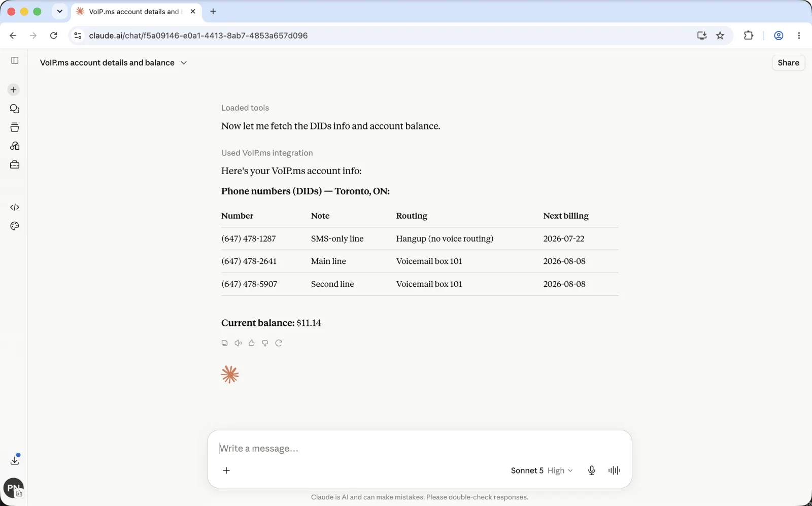Start voice mode with waveform icon
The image size is (812, 506).
pos(614,470)
